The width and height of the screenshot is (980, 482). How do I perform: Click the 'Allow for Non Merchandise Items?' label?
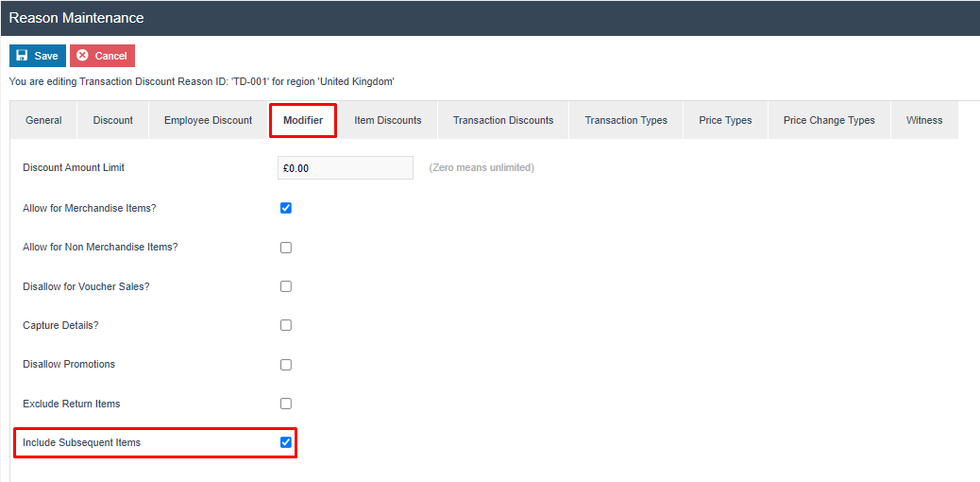click(x=100, y=248)
